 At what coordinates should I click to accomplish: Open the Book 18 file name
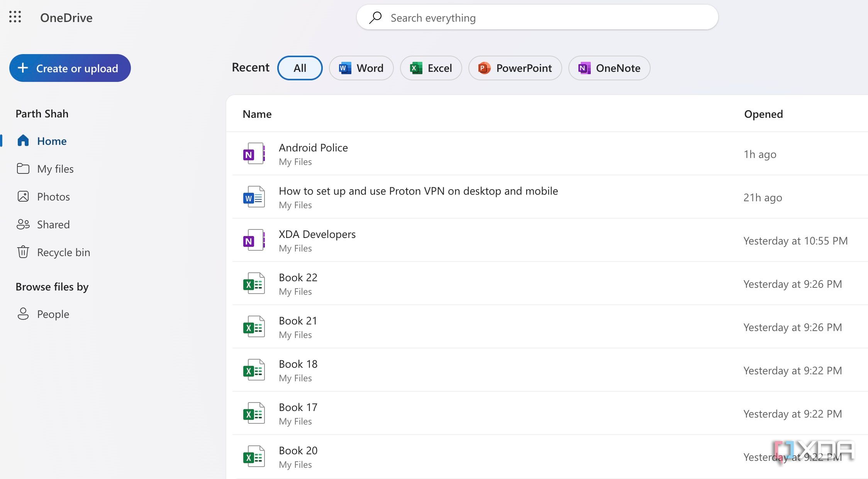[298, 364]
